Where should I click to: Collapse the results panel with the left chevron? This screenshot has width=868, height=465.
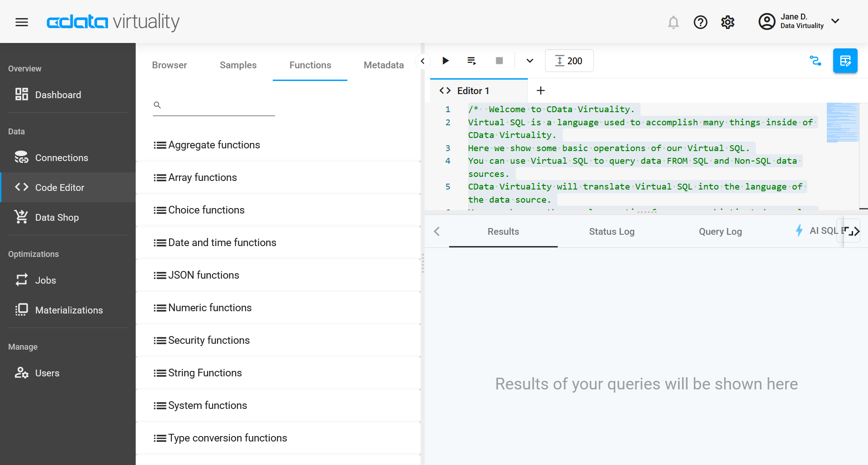click(x=436, y=231)
